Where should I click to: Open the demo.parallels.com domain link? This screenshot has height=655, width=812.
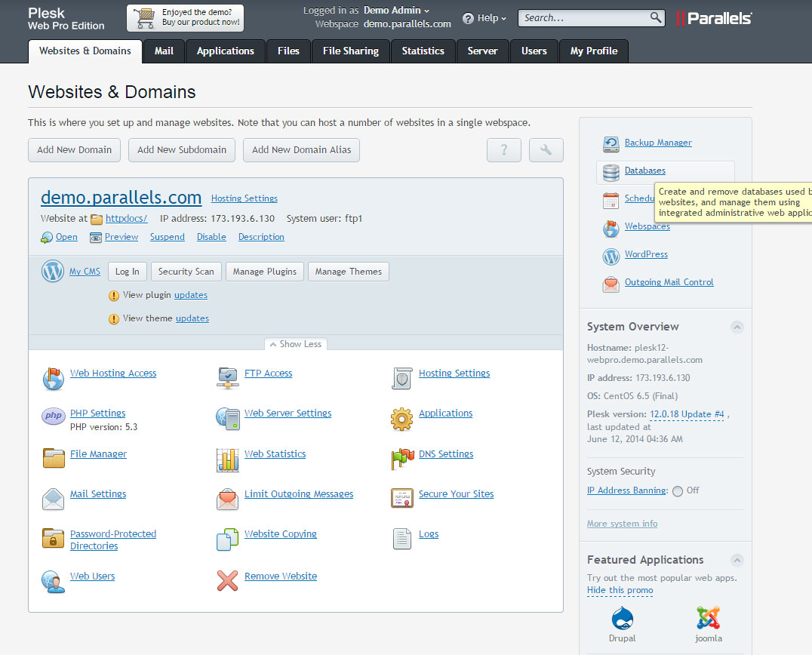[121, 197]
